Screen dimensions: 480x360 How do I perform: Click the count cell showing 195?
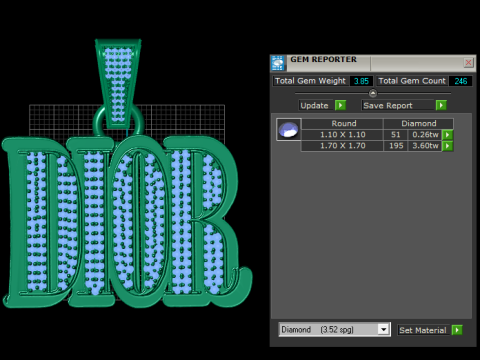(x=395, y=146)
